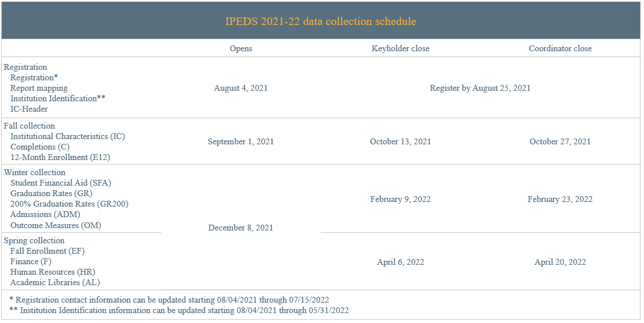Click the February 23, 2022 coordinator date
Image resolution: width=644 pixels, height=323 pixels.
tap(560, 199)
